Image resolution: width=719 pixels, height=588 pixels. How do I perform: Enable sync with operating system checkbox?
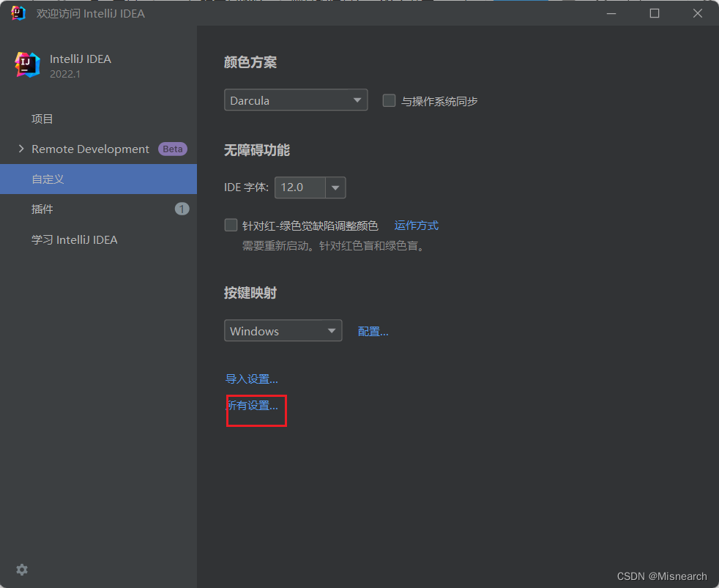coord(389,100)
